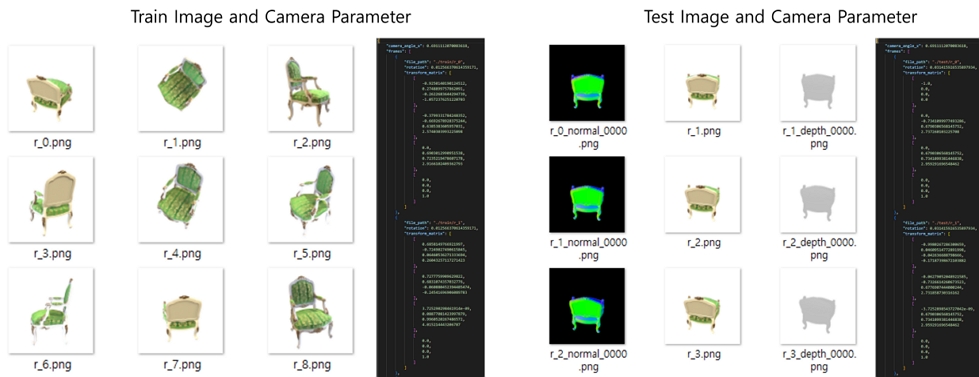This screenshot has width=979, height=377.
Task: Click the r_4.png file name label
Action: tap(182, 254)
